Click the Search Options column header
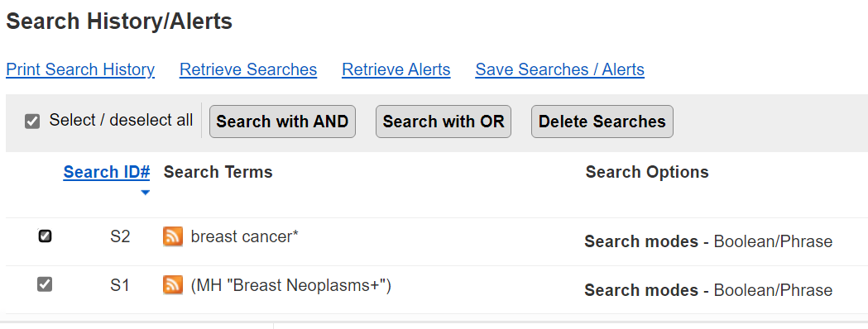This screenshot has height=329, width=868. point(647,172)
